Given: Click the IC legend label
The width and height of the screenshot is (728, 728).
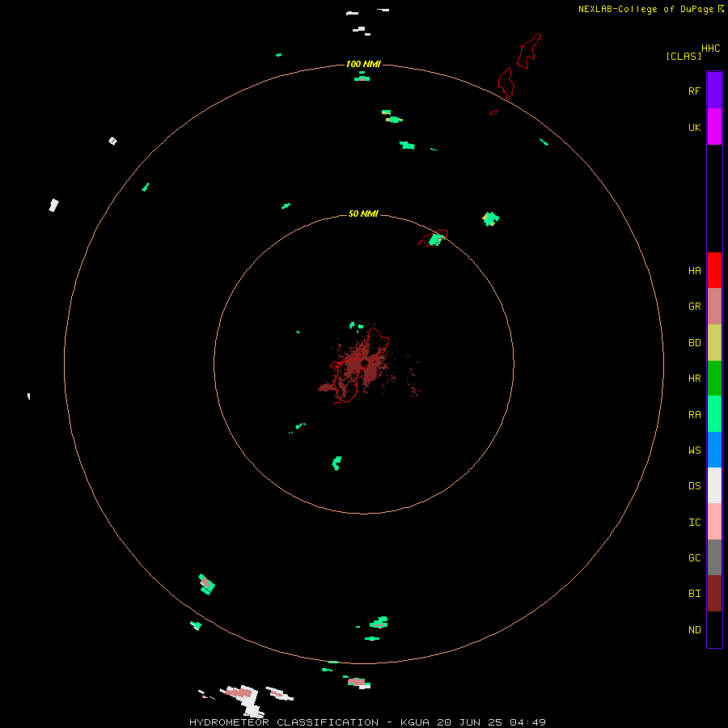Looking at the screenshot, I should coord(694,523).
